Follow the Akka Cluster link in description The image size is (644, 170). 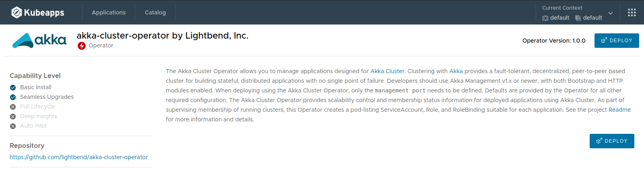click(387, 71)
